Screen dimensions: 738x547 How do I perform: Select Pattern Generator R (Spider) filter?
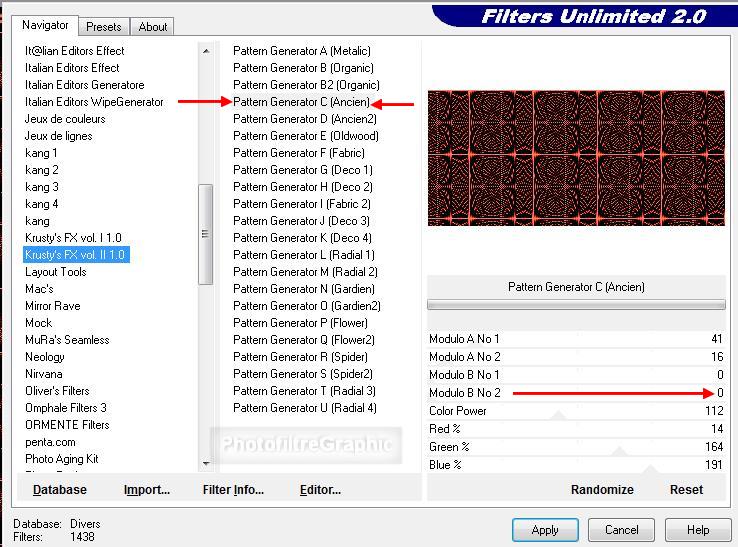297,357
